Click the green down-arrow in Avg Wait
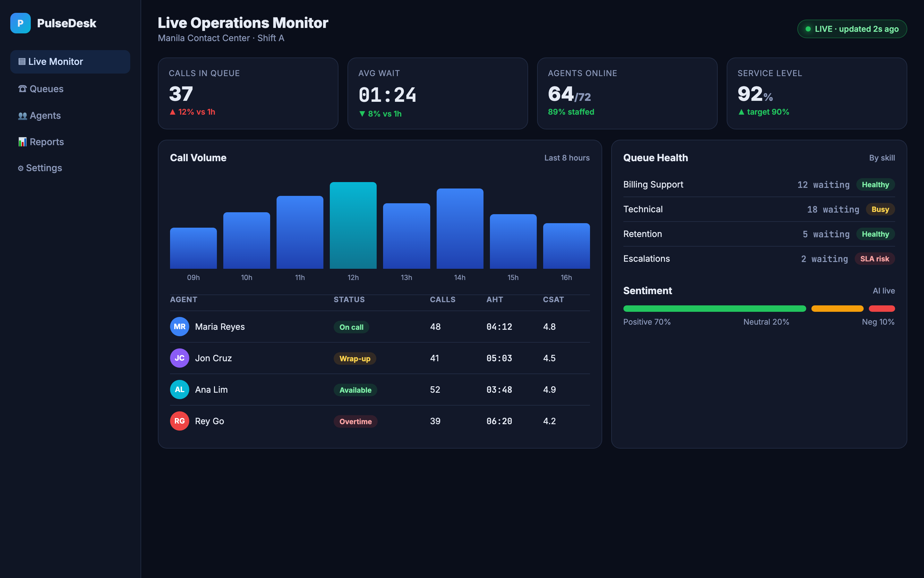Screen dimensions: 924x578 (362, 114)
